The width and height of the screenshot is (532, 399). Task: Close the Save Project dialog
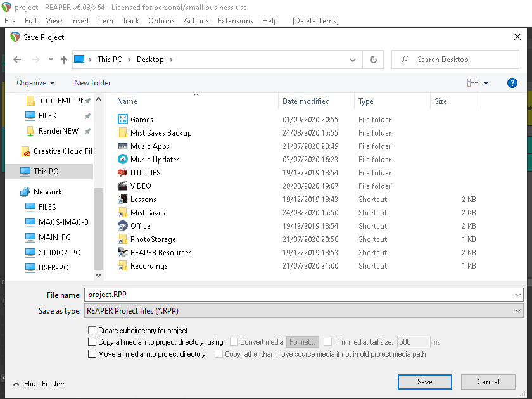517,37
